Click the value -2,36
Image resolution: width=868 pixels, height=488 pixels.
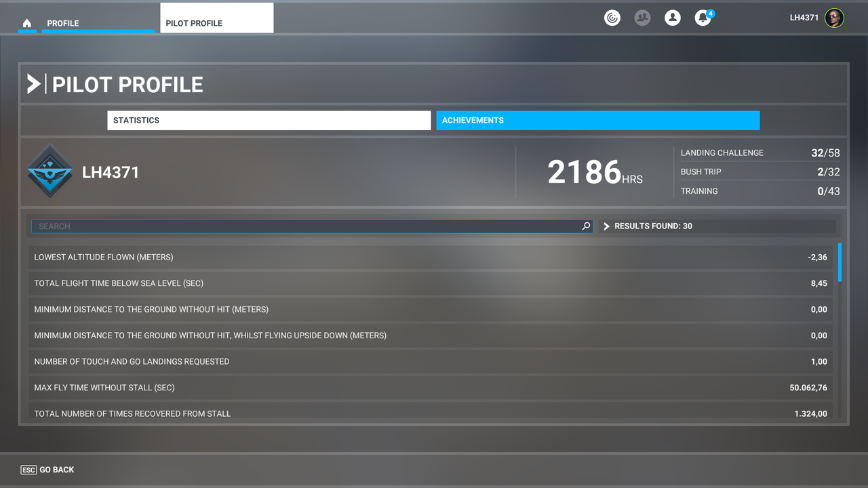[x=817, y=258]
